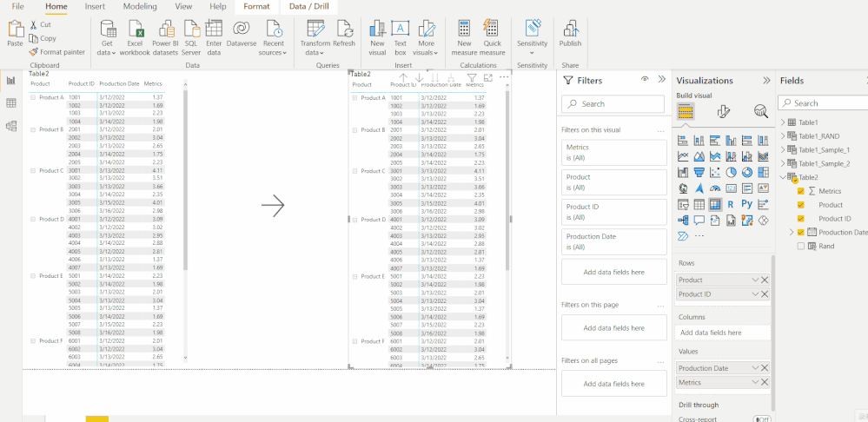The height and width of the screenshot is (422, 868).
Task: Check the Rand field checkbox
Action: [800, 246]
